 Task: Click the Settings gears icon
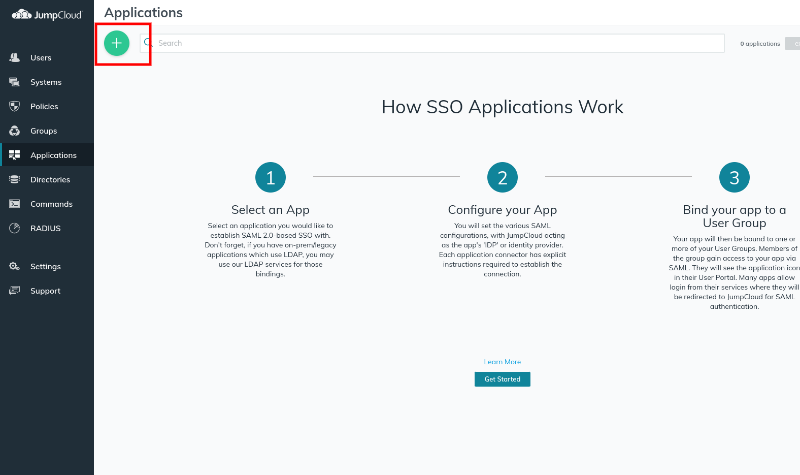pos(14,267)
